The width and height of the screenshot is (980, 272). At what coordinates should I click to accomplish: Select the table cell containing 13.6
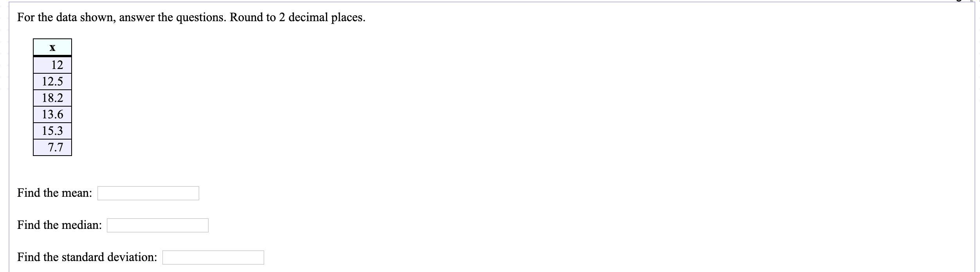[x=52, y=114]
